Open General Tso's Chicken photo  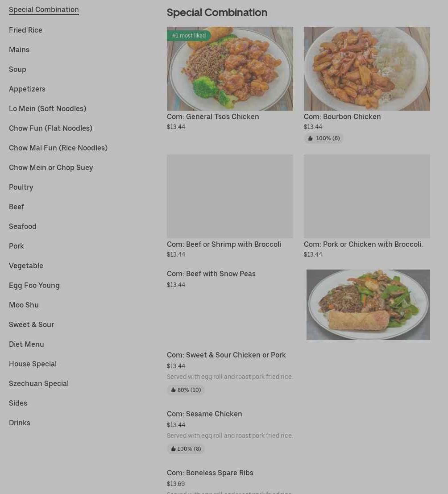[230, 69]
